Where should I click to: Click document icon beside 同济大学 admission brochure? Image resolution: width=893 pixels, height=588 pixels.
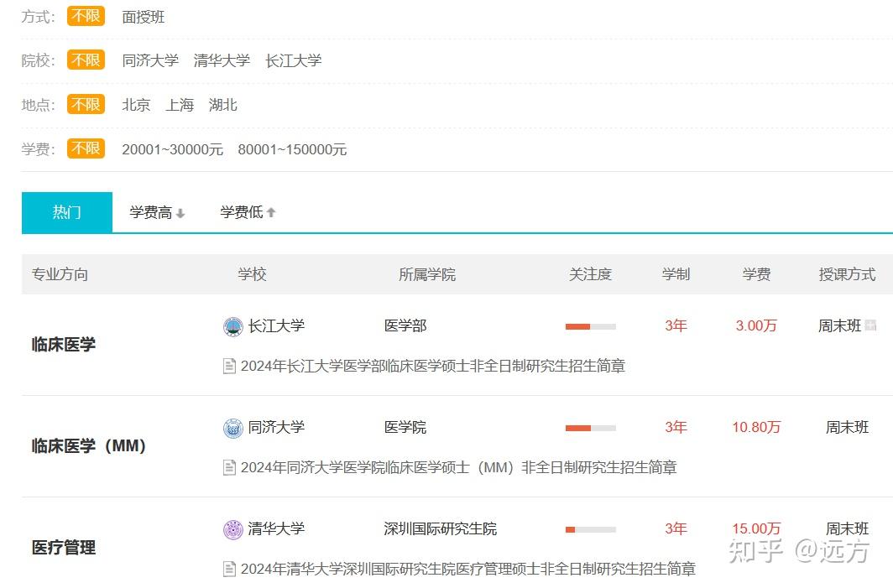point(229,468)
